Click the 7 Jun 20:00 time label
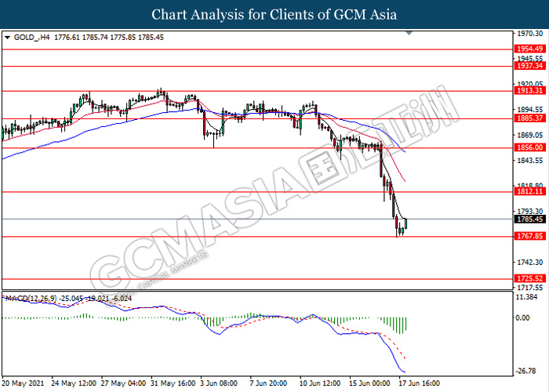Screen dimensions: 549x392 click(x=268, y=383)
